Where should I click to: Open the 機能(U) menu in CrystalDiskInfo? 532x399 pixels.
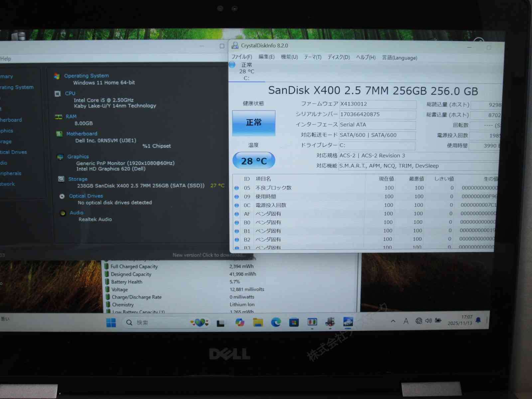click(289, 57)
